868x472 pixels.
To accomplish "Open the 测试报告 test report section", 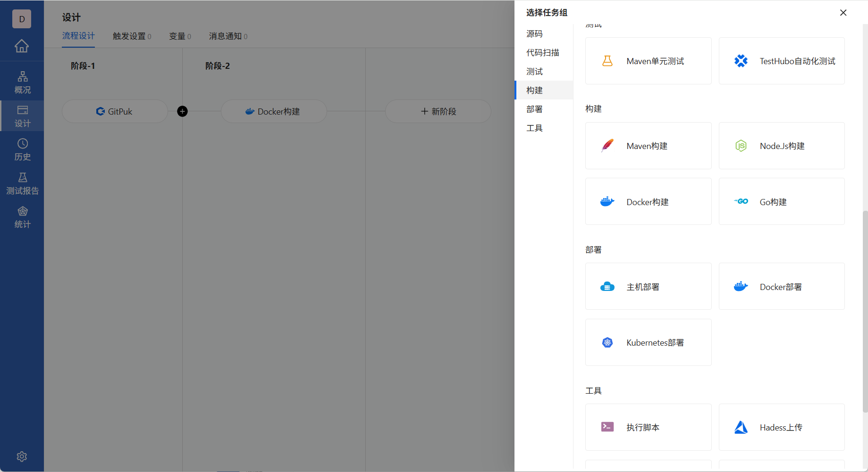I will (x=22, y=183).
